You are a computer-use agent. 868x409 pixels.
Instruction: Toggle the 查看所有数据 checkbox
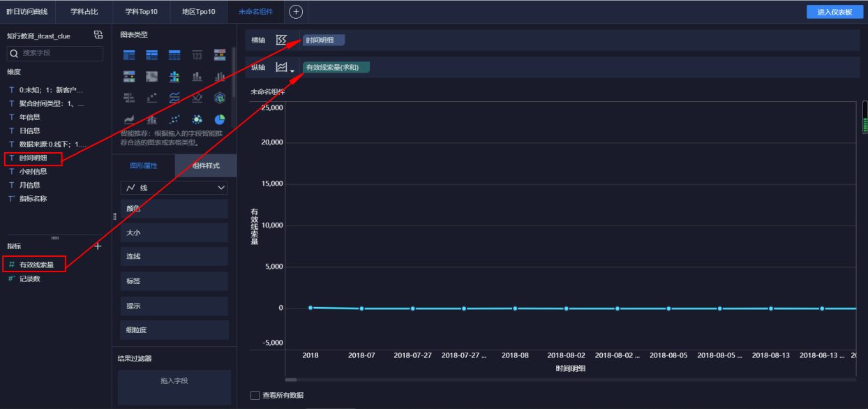tap(255, 396)
